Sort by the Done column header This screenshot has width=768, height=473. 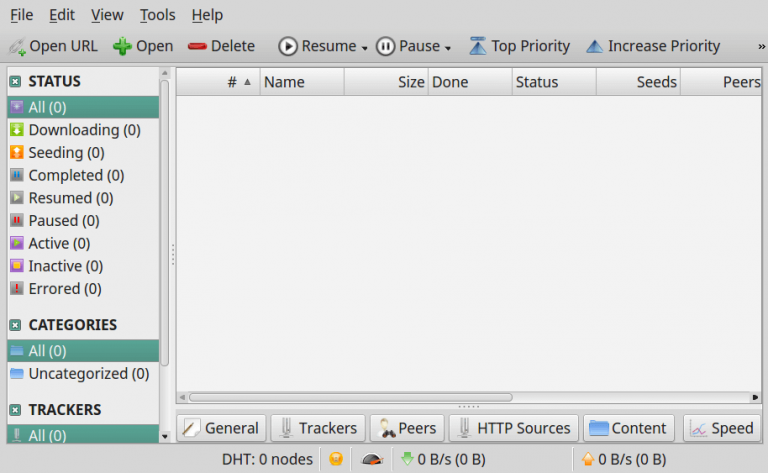470,82
